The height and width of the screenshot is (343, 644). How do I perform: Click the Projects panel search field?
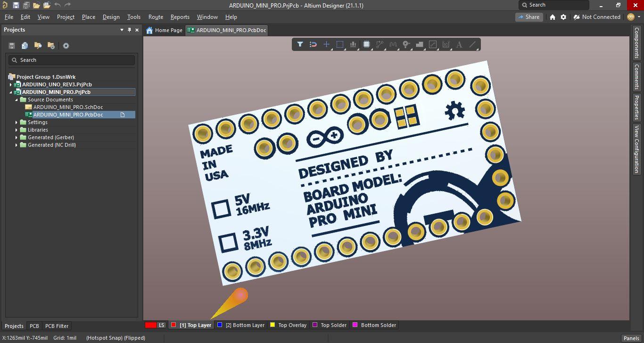coord(72,60)
